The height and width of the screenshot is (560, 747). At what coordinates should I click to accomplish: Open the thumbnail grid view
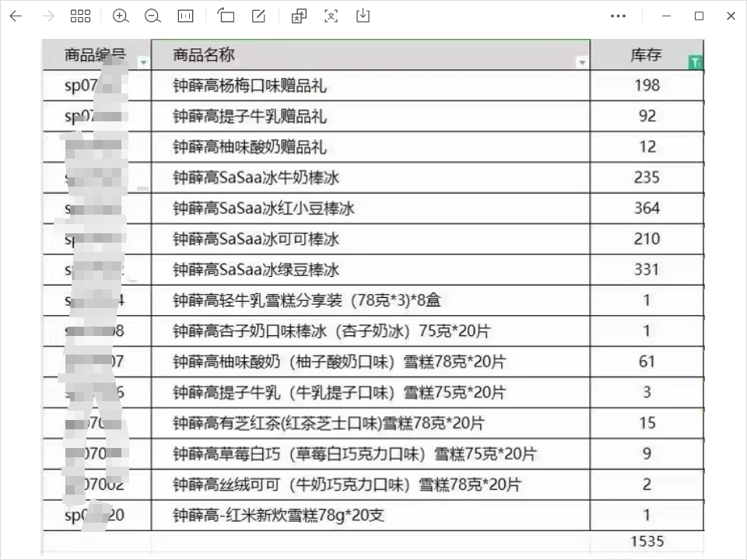tap(80, 16)
